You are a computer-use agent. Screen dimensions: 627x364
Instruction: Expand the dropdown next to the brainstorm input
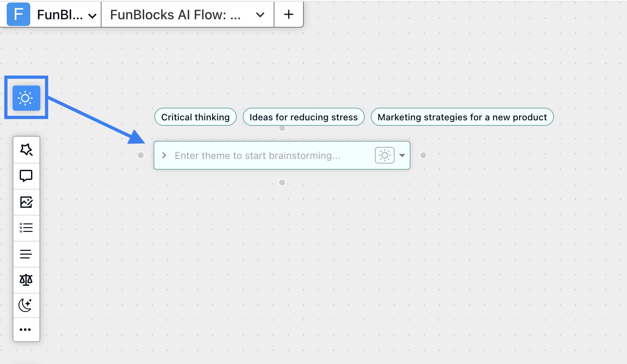pyautogui.click(x=402, y=155)
